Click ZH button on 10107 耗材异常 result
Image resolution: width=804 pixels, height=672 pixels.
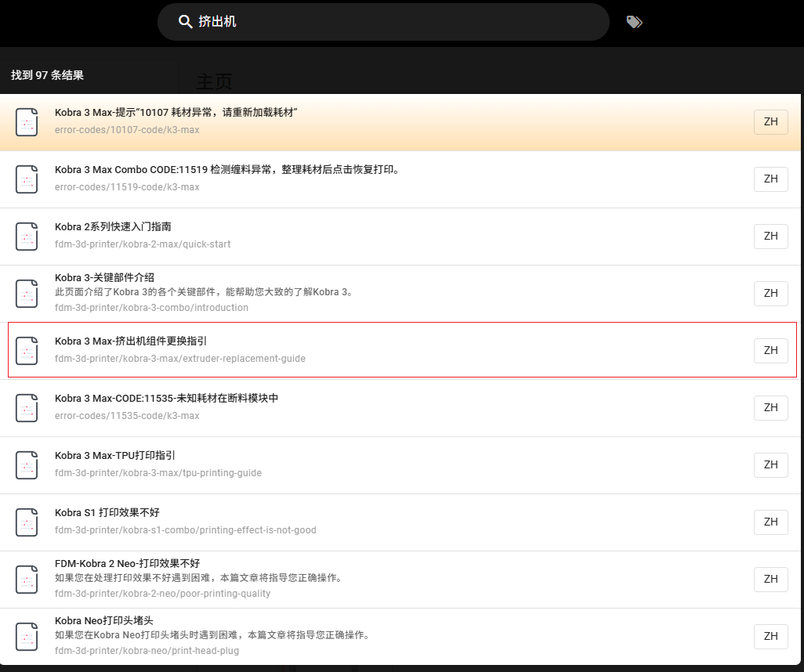[x=770, y=122]
